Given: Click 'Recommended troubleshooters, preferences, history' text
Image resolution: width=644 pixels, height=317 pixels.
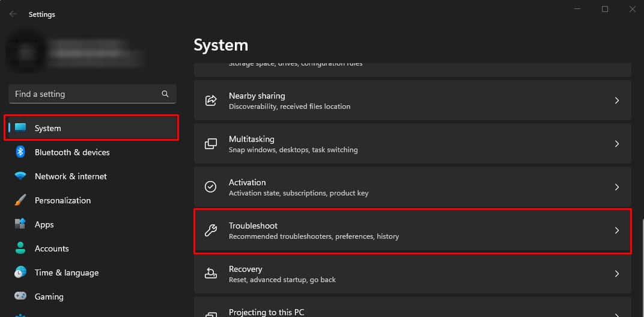Looking at the screenshot, I should click(314, 236).
